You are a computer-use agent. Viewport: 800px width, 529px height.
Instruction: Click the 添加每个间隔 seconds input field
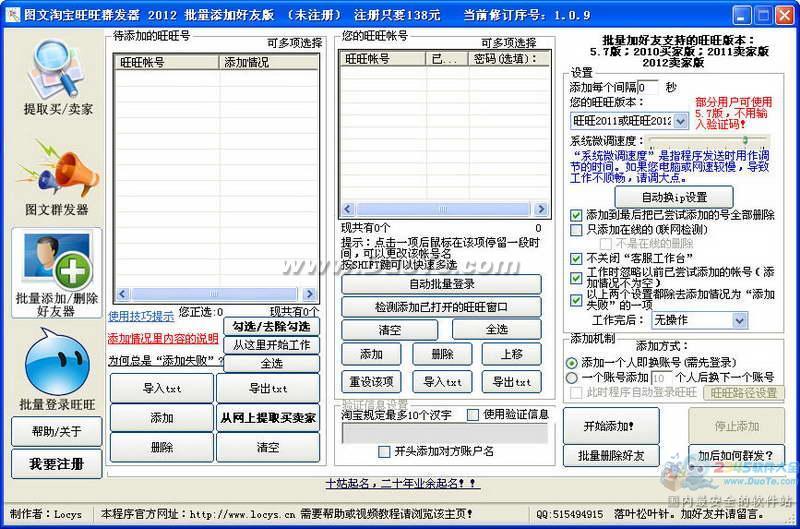(x=647, y=87)
